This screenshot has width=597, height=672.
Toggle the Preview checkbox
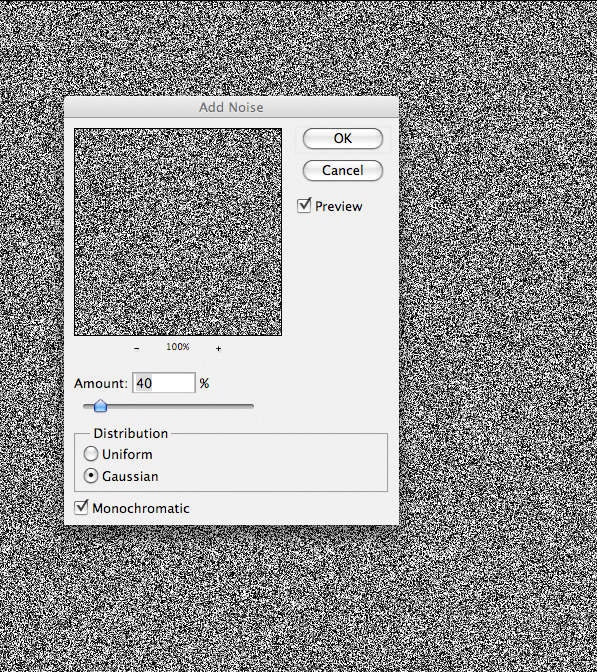[304, 206]
